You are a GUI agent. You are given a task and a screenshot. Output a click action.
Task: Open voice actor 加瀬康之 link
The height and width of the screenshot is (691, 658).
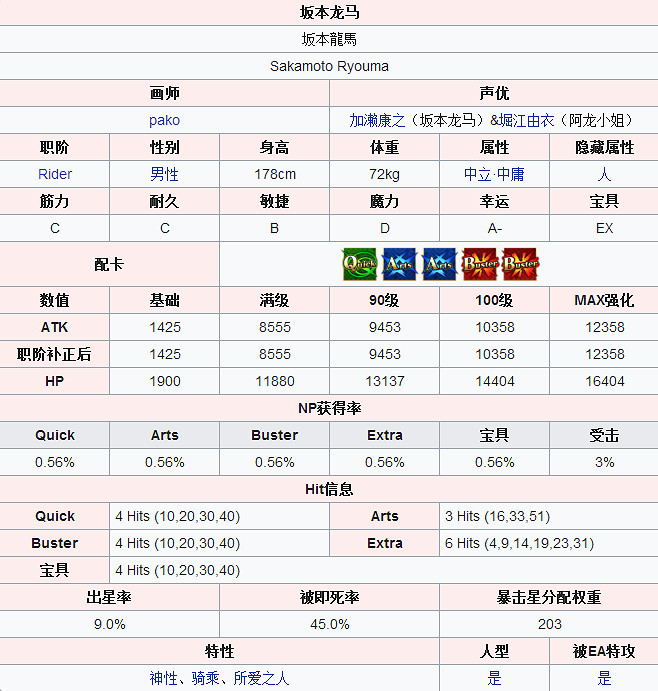coord(377,120)
